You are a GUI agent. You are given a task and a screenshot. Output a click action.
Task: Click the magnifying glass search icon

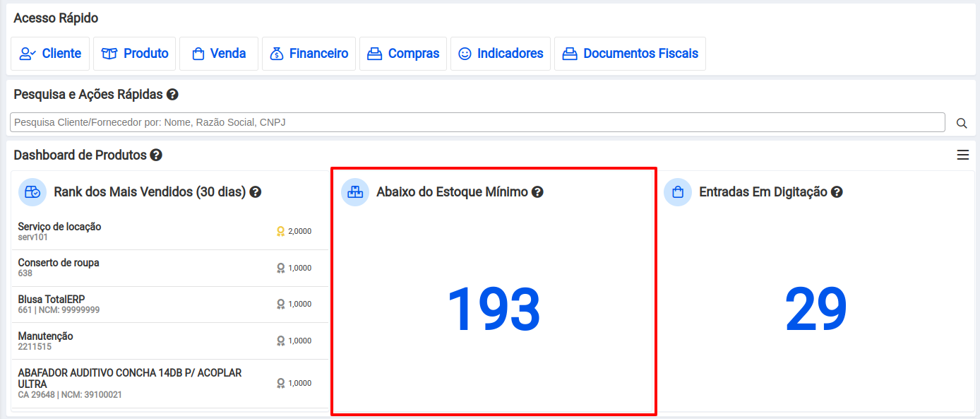click(x=962, y=123)
